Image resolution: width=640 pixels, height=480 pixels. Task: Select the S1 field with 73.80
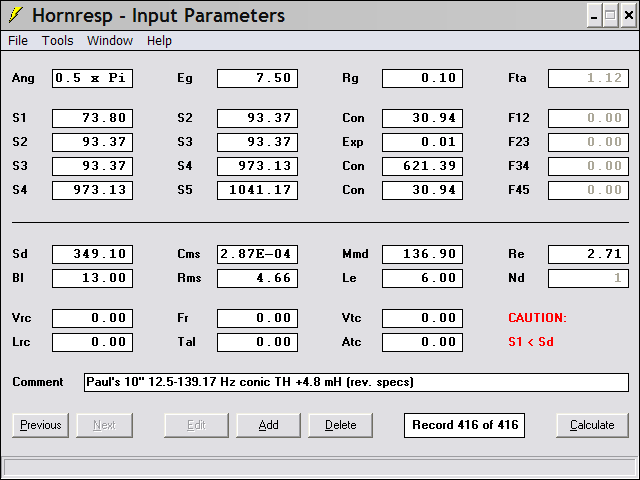coord(92,118)
